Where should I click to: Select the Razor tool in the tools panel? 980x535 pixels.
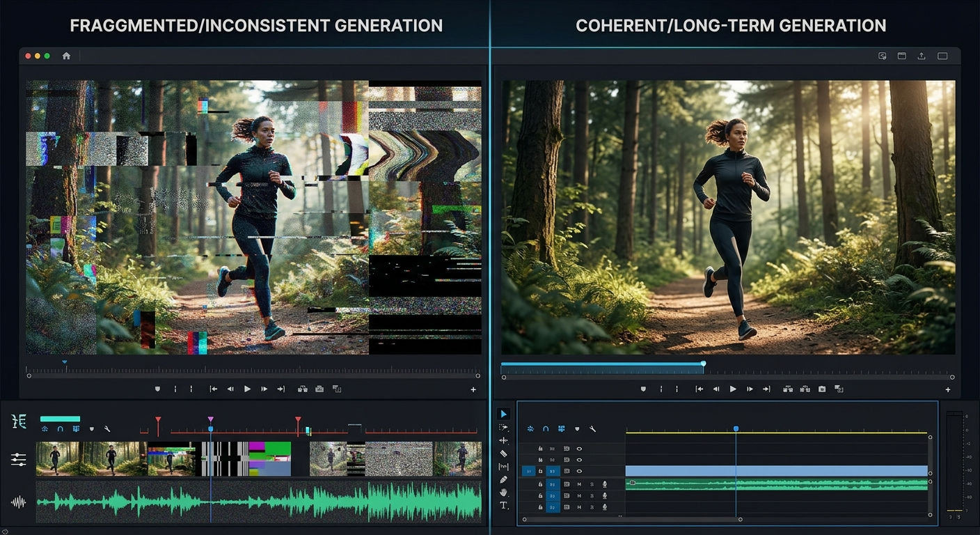point(504,453)
